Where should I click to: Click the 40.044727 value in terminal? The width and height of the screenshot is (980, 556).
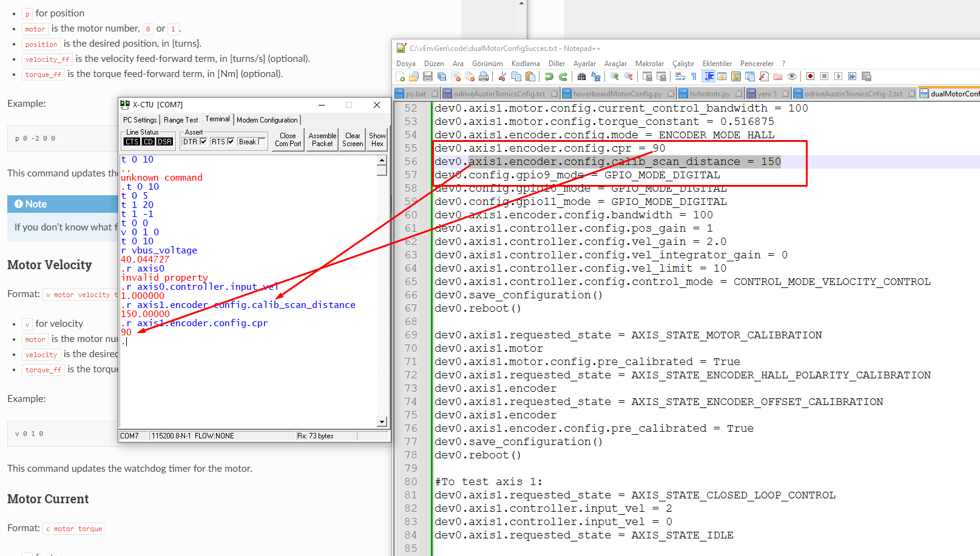(145, 260)
